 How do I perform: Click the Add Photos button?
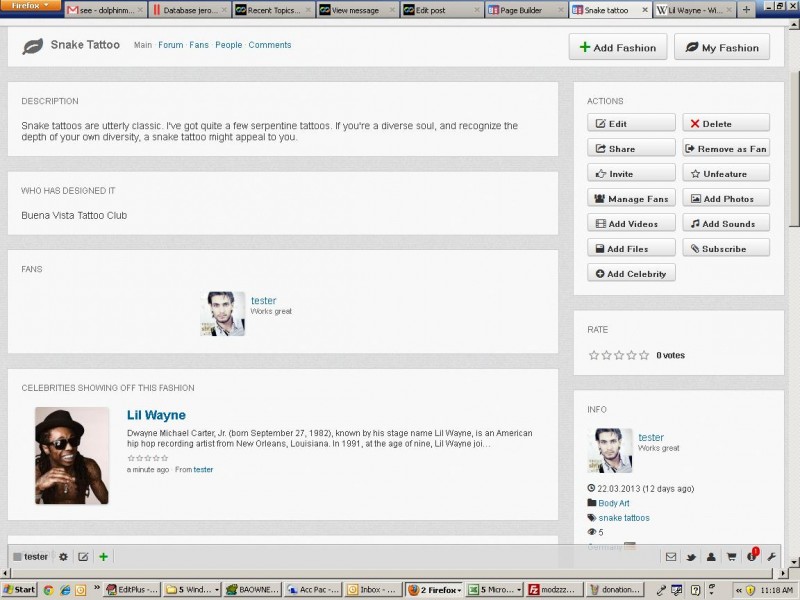726,198
